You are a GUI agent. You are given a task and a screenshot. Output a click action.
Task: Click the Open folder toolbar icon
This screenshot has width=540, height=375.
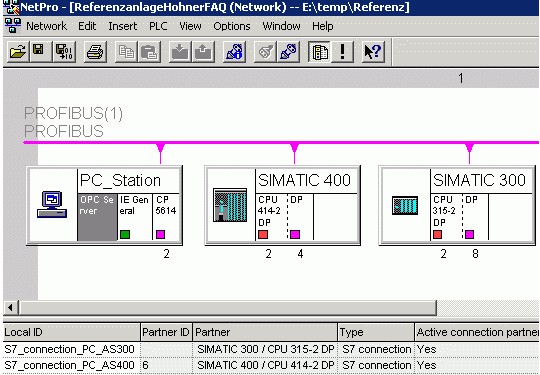tap(18, 52)
